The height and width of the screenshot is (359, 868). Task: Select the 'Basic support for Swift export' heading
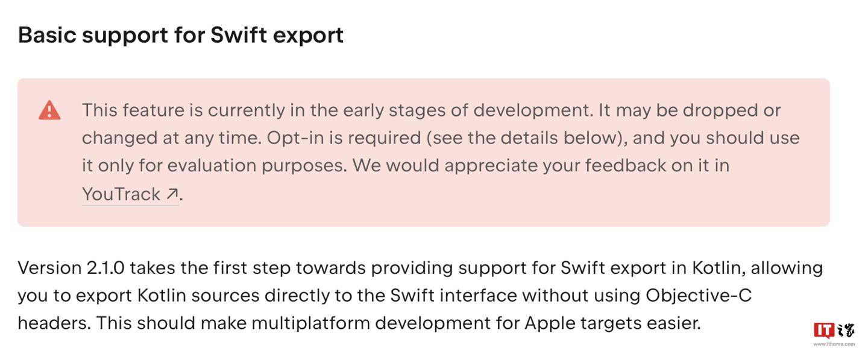181,35
